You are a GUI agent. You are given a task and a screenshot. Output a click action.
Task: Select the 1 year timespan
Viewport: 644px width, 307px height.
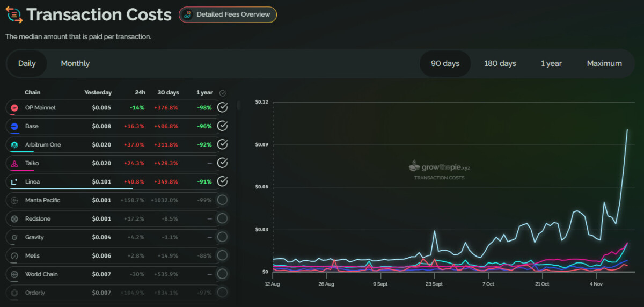pos(551,63)
